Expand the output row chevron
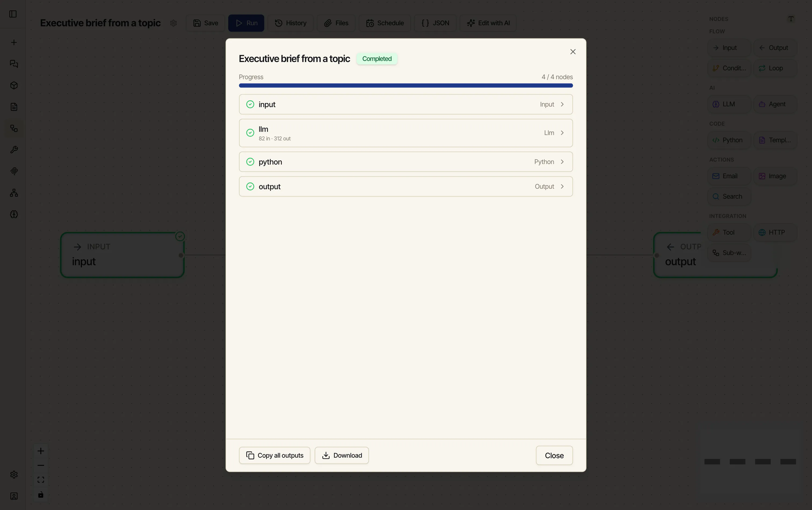The image size is (812, 510). 562,186
